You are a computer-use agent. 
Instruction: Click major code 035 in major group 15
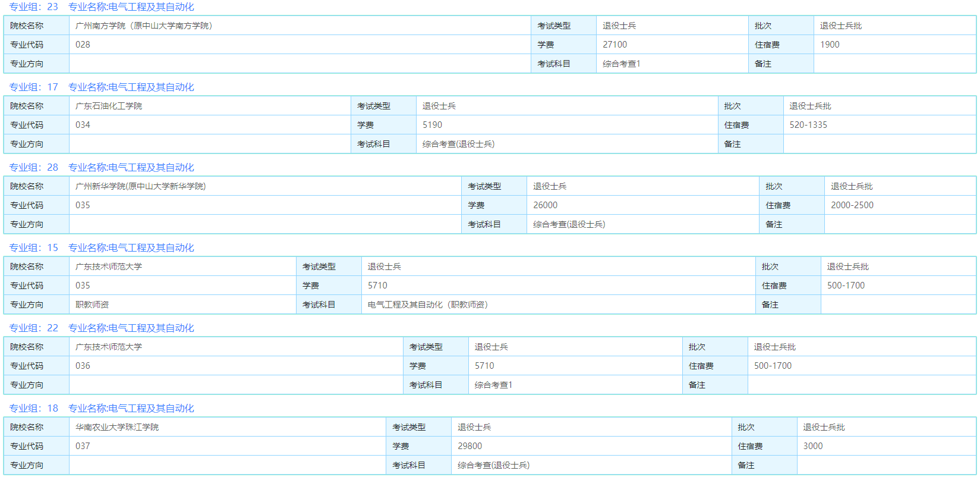(x=83, y=286)
